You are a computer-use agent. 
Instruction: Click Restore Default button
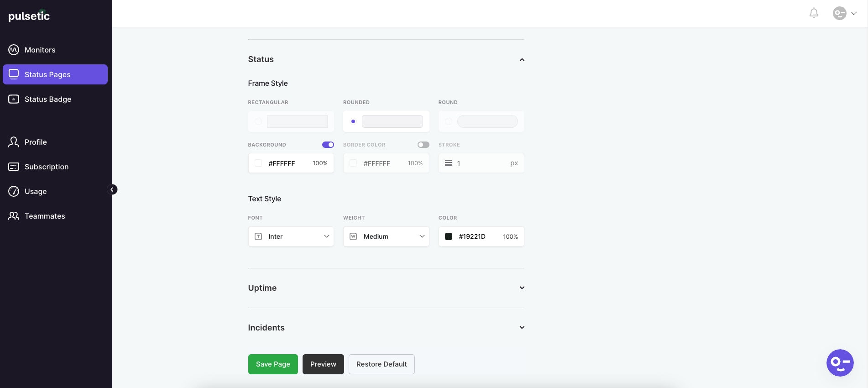tap(382, 364)
